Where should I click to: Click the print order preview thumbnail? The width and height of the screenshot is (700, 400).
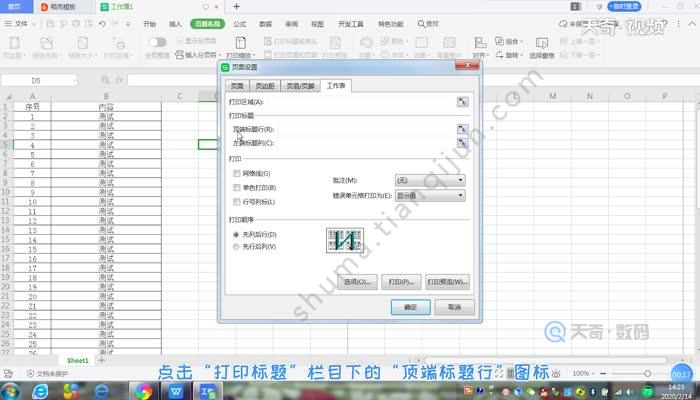click(345, 241)
